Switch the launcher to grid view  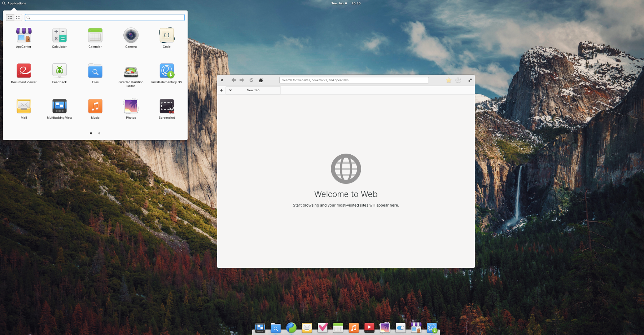[x=10, y=17]
